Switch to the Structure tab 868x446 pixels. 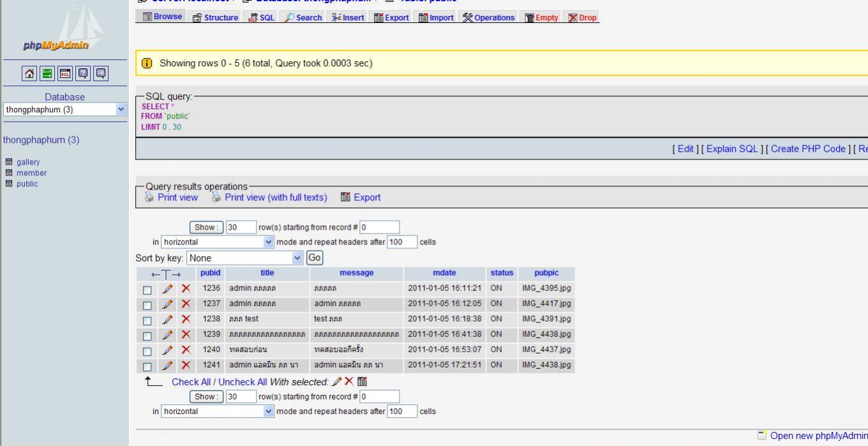[216, 17]
